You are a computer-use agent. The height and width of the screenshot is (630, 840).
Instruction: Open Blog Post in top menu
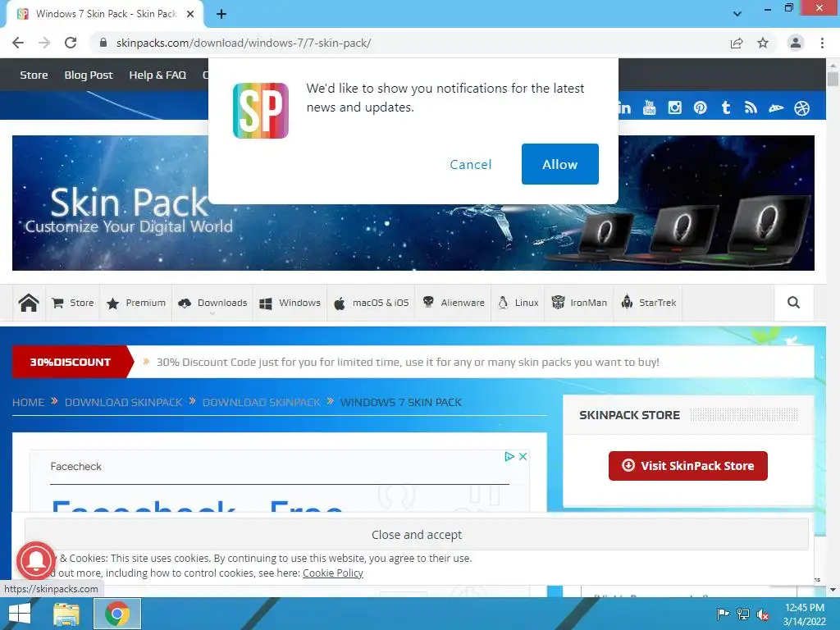(x=89, y=75)
